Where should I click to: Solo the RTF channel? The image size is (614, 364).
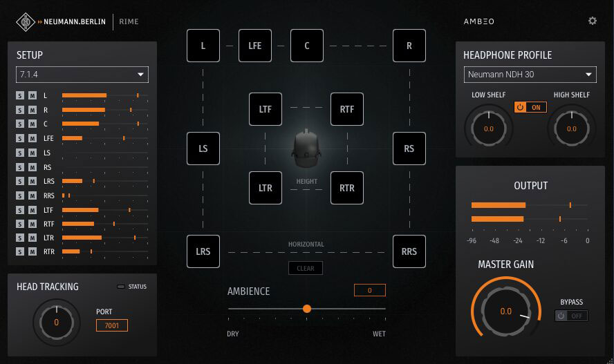(x=20, y=224)
